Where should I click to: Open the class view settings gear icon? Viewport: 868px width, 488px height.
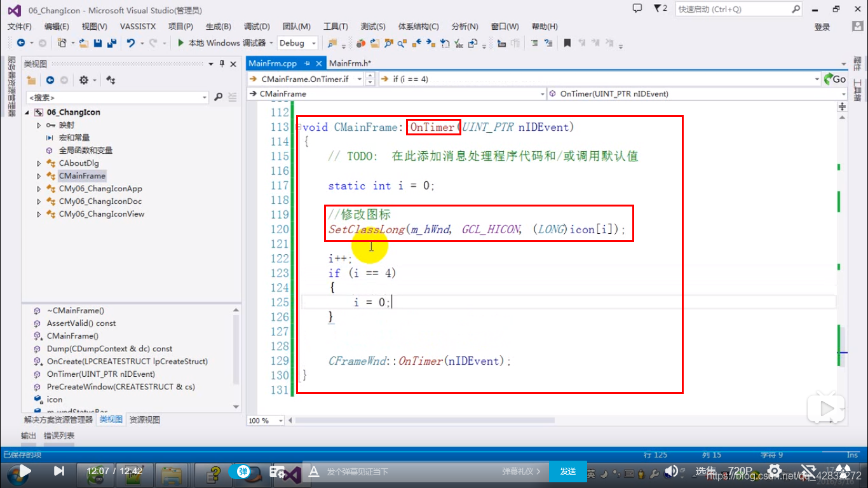tap(83, 80)
